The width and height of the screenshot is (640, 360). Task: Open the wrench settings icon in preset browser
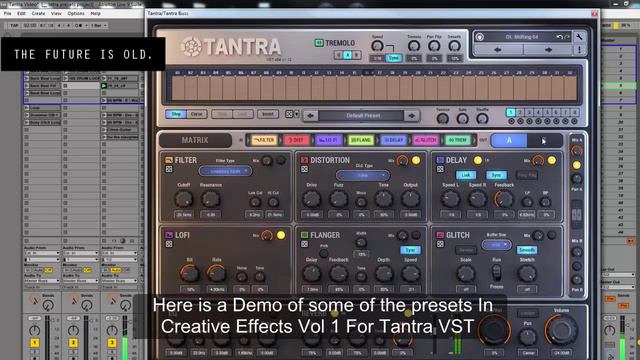pyautogui.click(x=579, y=37)
